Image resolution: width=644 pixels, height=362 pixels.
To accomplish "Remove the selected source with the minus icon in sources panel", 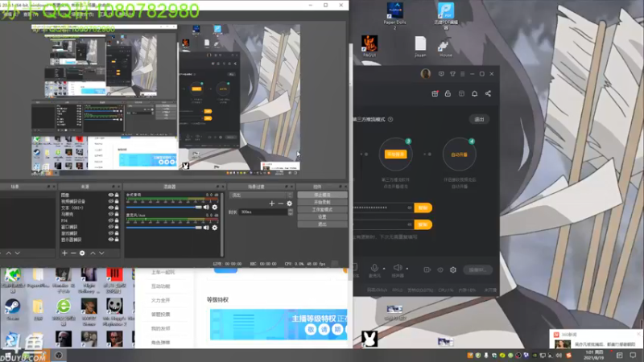I will tap(73, 253).
